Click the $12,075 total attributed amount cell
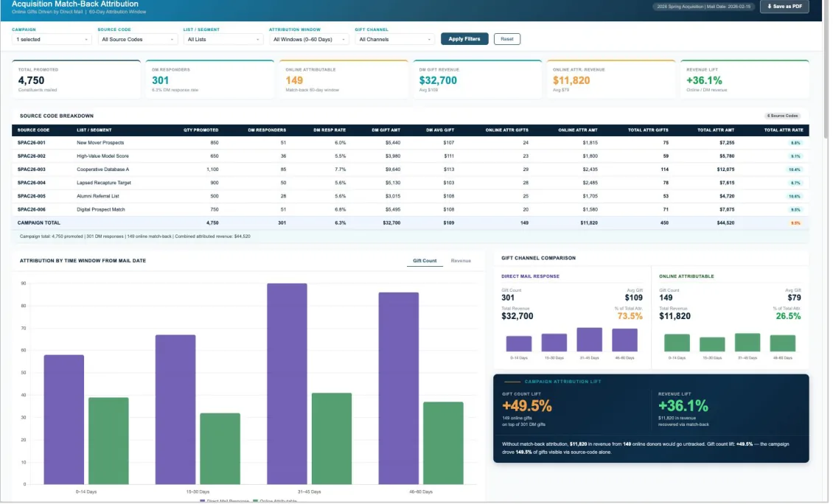Viewport: 833px width, 504px height. (725, 169)
